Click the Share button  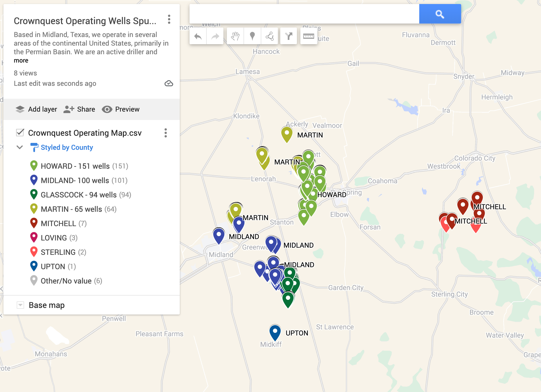coord(79,109)
